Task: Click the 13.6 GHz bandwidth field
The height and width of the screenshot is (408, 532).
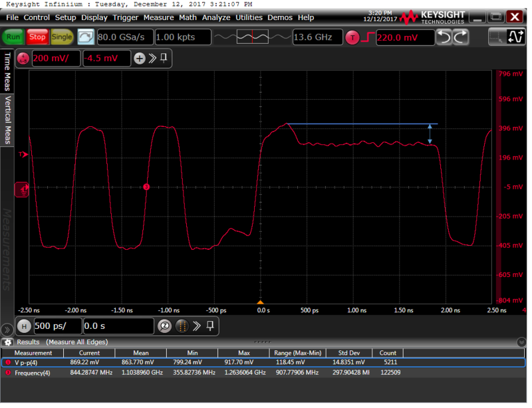Action: pos(318,37)
